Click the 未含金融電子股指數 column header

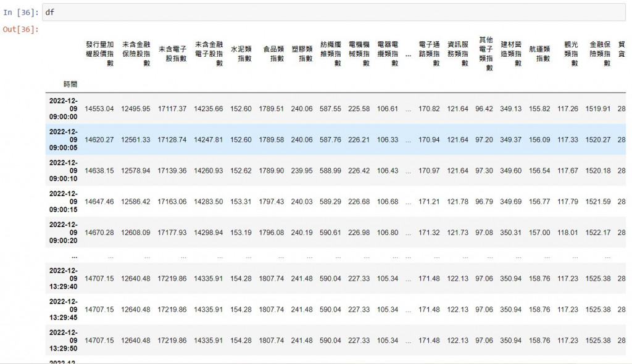[209, 54]
